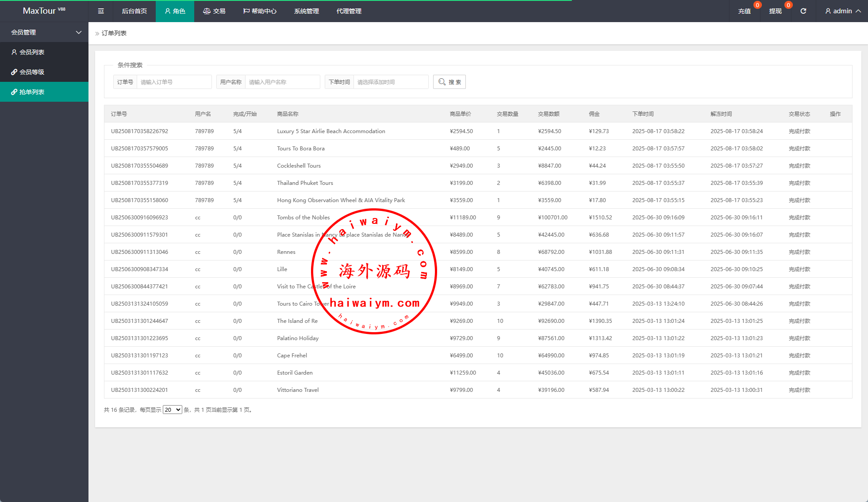The height and width of the screenshot is (502, 868).
Task: Click the sidebar collapse hamburger icon
Action: (101, 11)
